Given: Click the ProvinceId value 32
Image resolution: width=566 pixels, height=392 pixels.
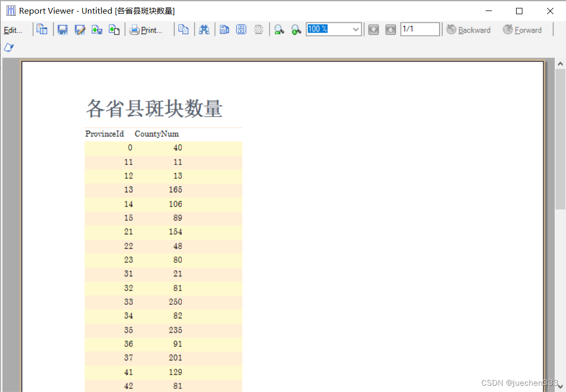Looking at the screenshot, I should click(129, 287).
